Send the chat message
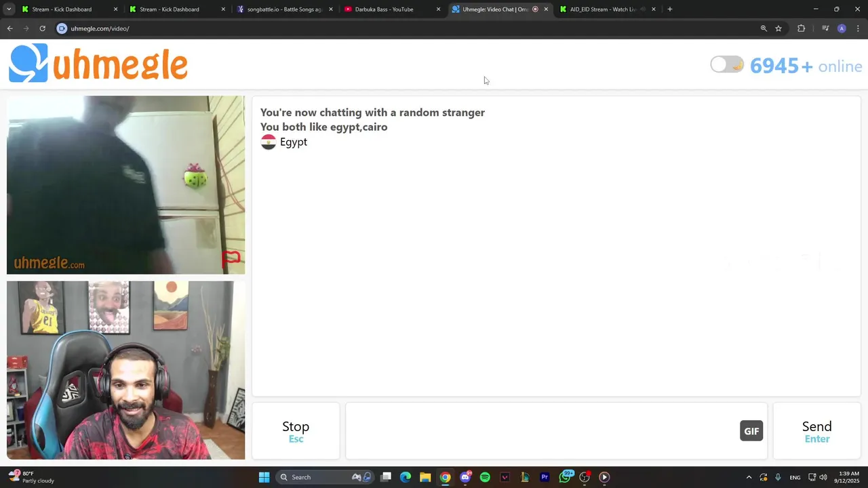 (816, 431)
